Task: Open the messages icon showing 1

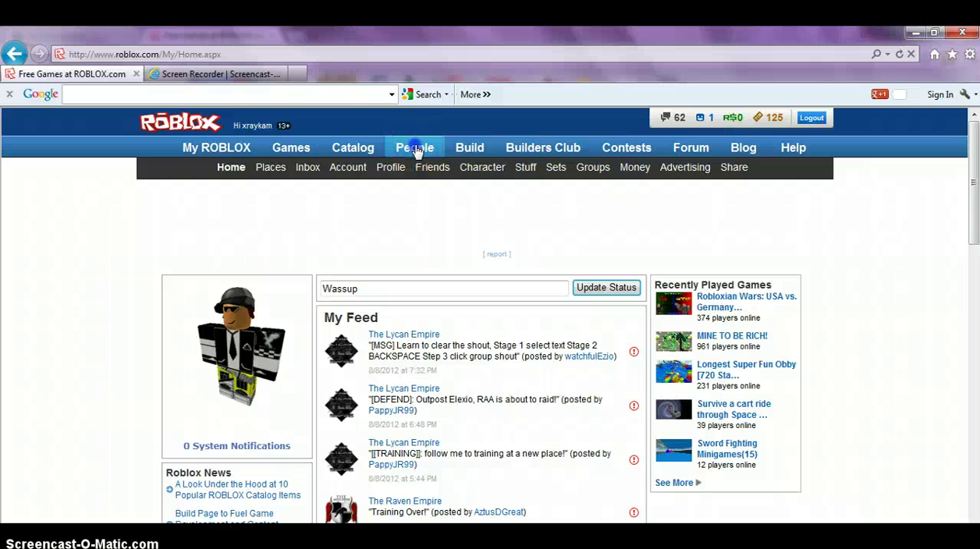Action: pos(700,118)
